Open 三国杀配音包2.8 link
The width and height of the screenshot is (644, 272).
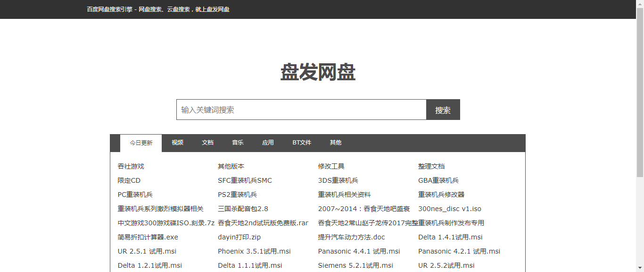[243, 209]
